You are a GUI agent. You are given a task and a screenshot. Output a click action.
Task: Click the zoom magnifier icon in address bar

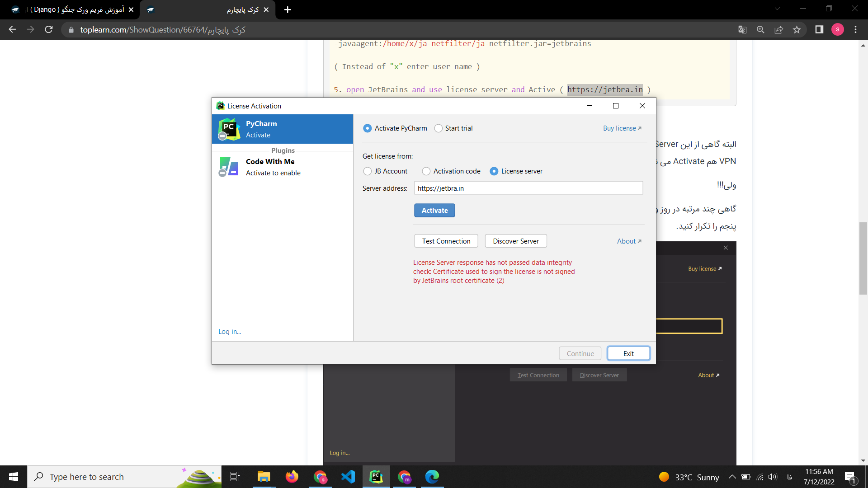point(760,30)
